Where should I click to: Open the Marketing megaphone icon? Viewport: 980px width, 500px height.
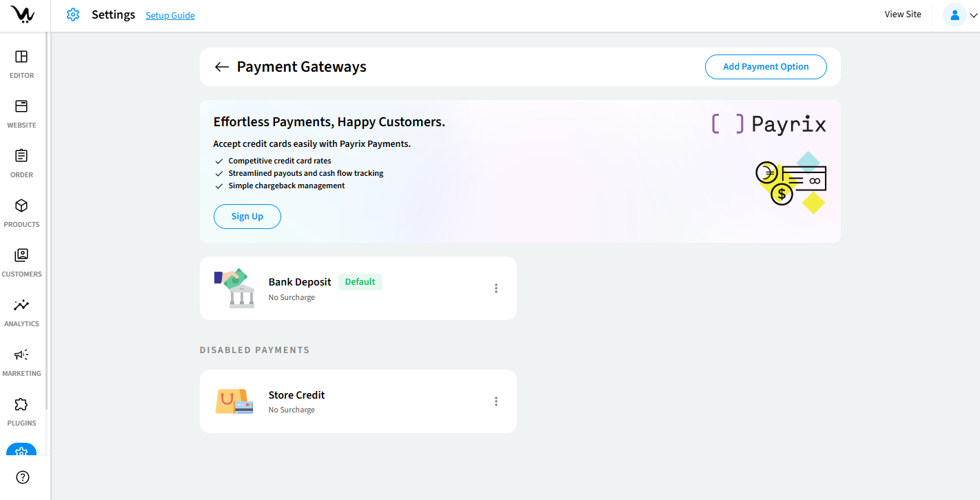pyautogui.click(x=21, y=354)
